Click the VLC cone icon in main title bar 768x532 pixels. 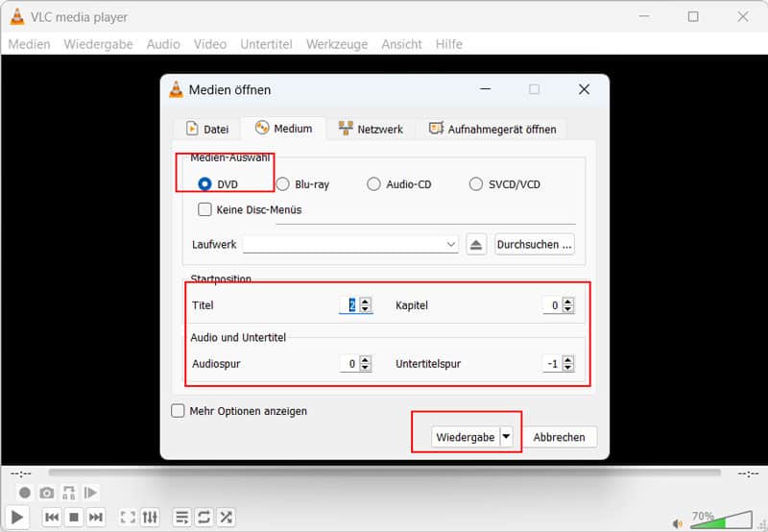pos(17,16)
